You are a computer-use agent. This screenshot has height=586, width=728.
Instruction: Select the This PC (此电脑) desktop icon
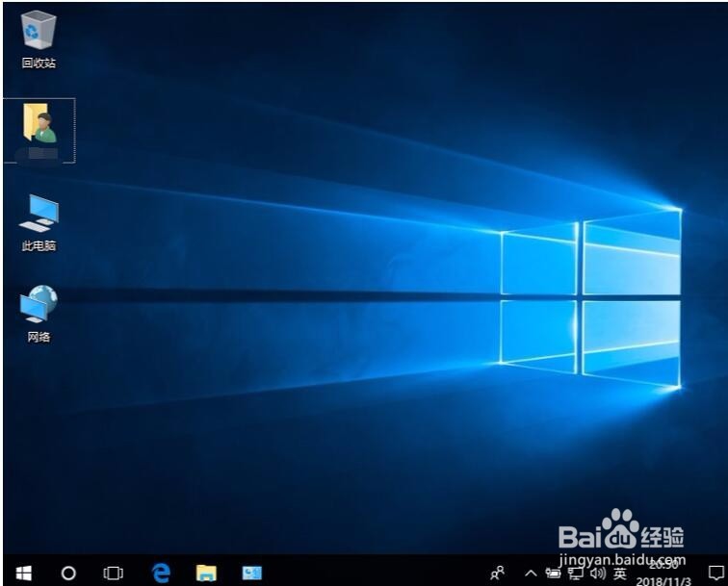(39, 223)
